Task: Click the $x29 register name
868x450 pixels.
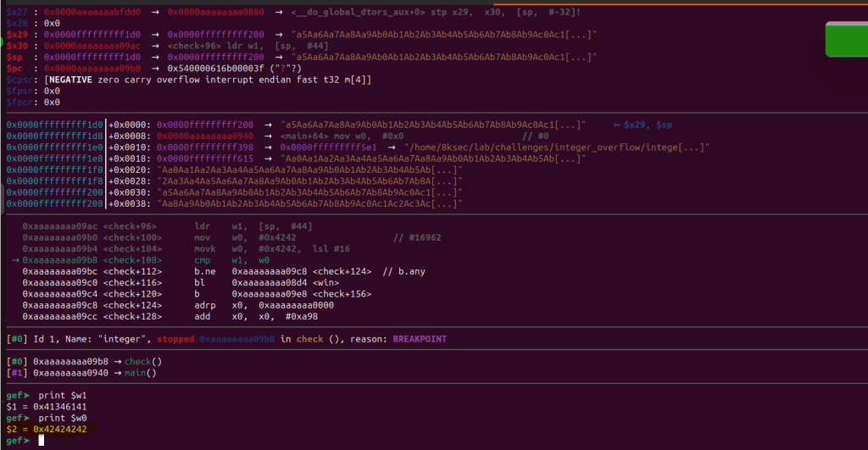Action: 17,34
